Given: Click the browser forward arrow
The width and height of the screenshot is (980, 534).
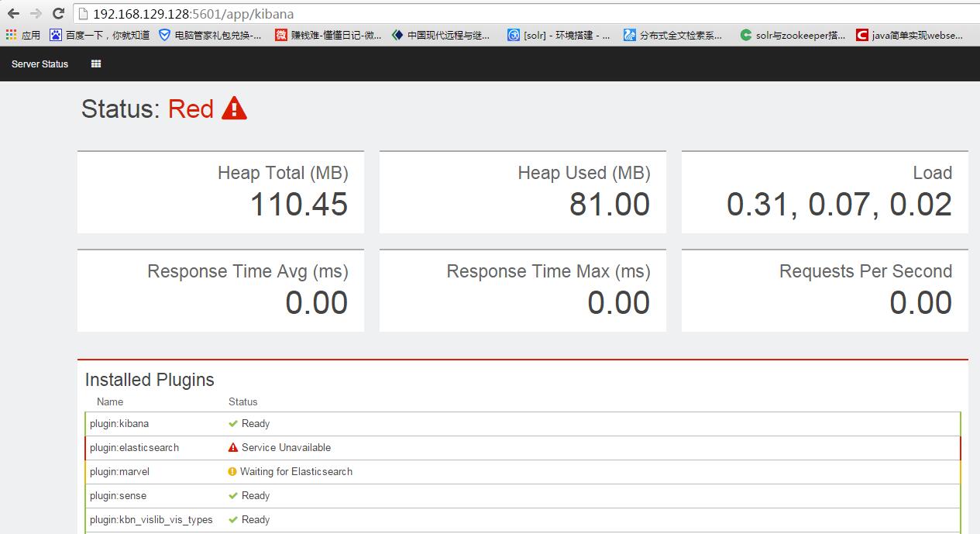Looking at the screenshot, I should [x=36, y=13].
